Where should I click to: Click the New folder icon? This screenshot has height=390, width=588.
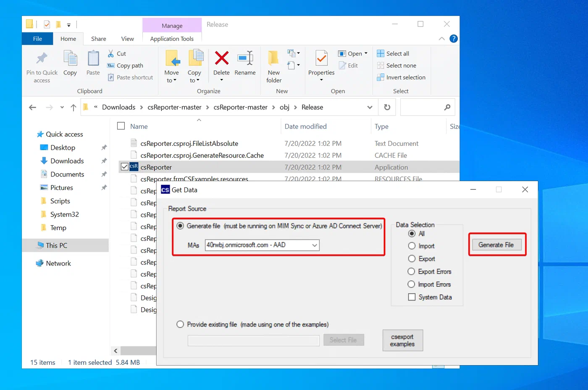(x=273, y=58)
